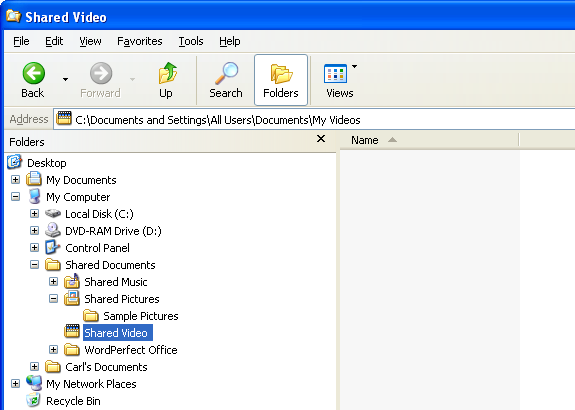Collapse the Shared Documents node
The image size is (575, 410).
click(x=34, y=264)
